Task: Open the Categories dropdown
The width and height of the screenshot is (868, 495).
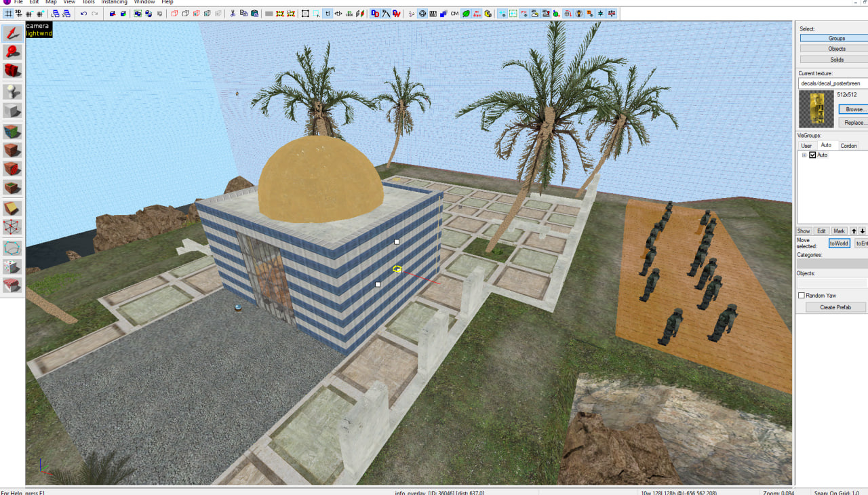Action: 832,264
